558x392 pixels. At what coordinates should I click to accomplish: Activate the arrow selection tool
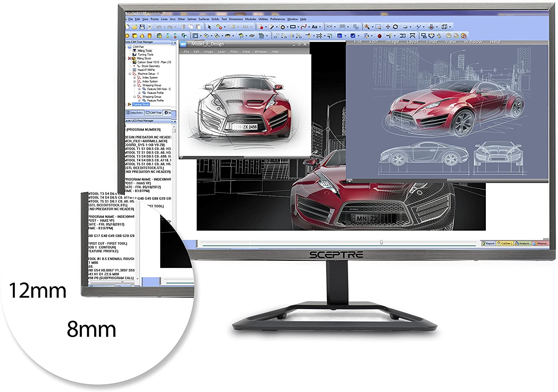point(209,27)
